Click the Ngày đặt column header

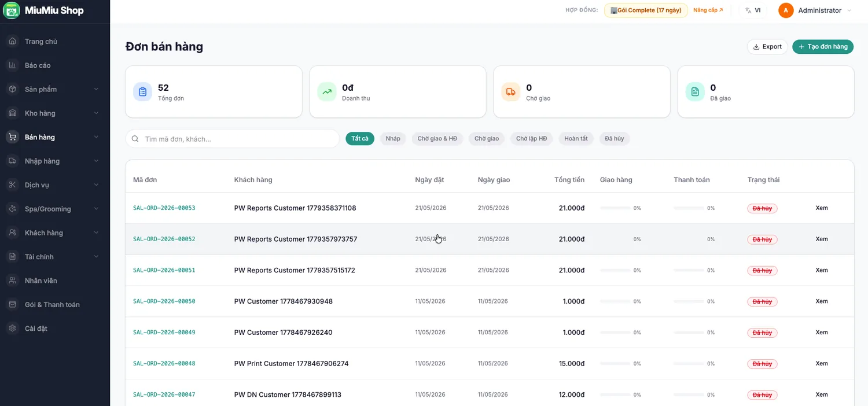coord(429,180)
